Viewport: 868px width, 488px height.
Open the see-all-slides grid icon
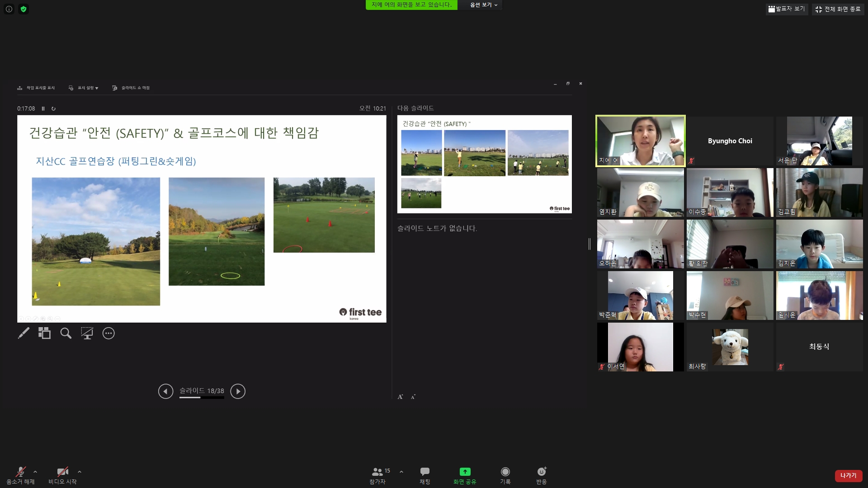click(x=44, y=333)
